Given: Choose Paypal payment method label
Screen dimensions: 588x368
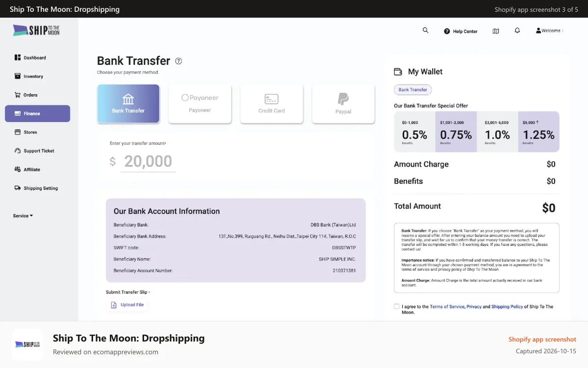Looking at the screenshot, I should click(x=343, y=112).
